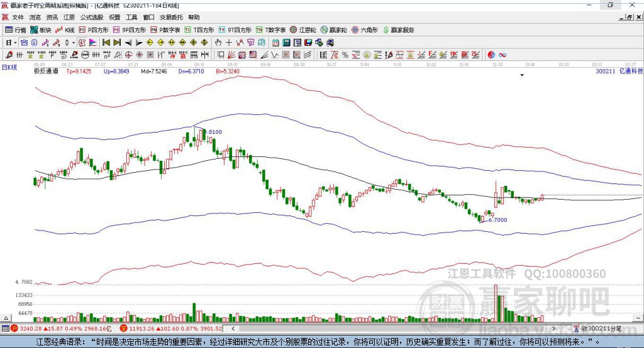Viewport: 644px width, 348px height.
Task: Click the Tp=9.1425 value
Action: 79,72
